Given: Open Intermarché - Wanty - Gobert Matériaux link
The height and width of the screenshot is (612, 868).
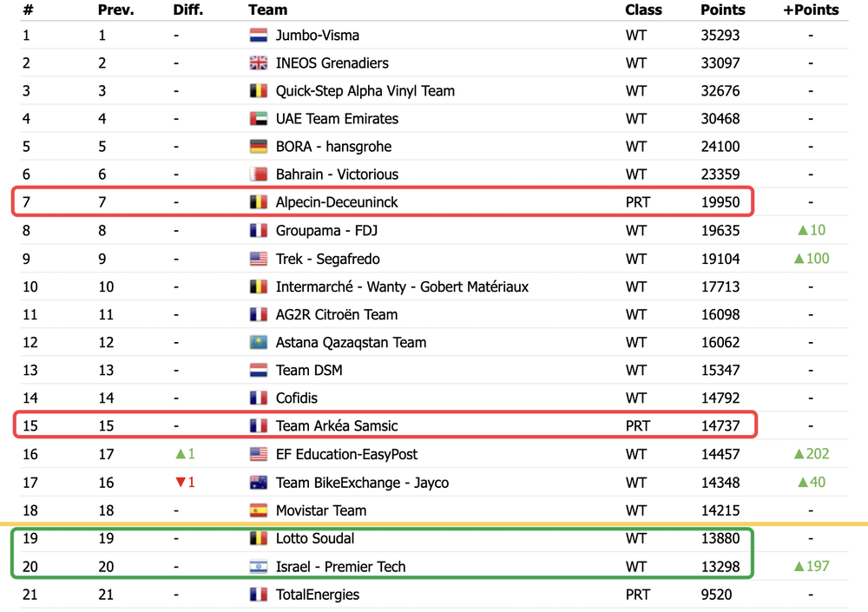Looking at the screenshot, I should (x=402, y=286).
